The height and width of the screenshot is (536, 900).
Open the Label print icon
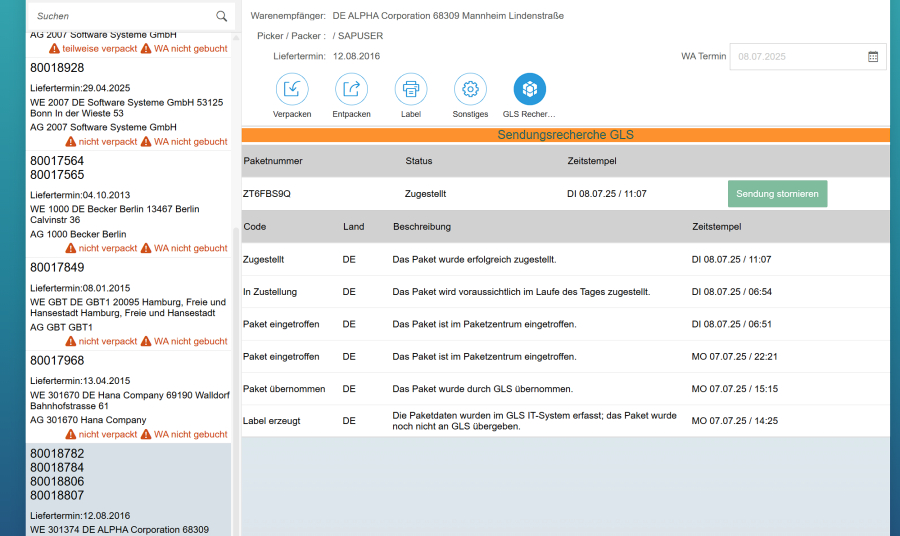(411, 90)
